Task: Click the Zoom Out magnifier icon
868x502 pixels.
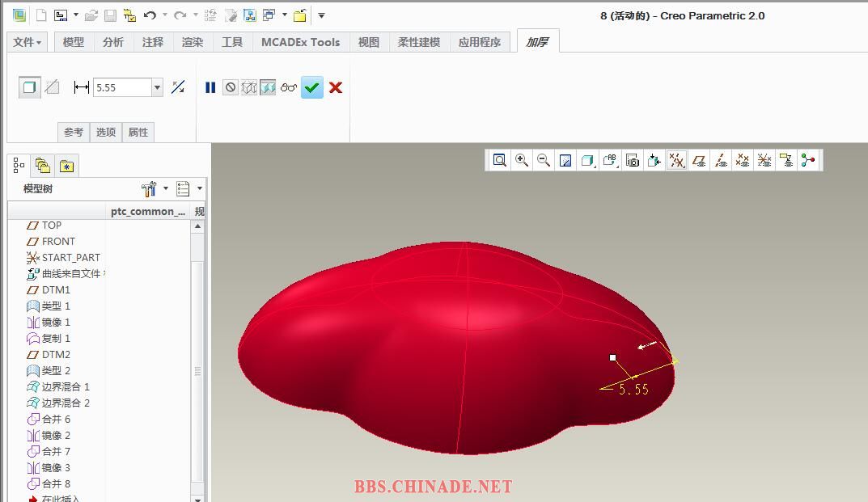Action: (544, 160)
